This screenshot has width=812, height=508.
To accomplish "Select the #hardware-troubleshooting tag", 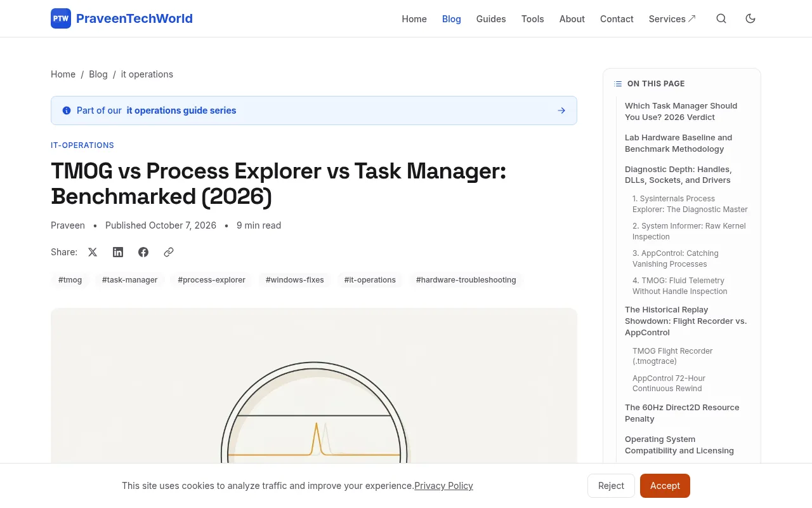I will 466,280.
